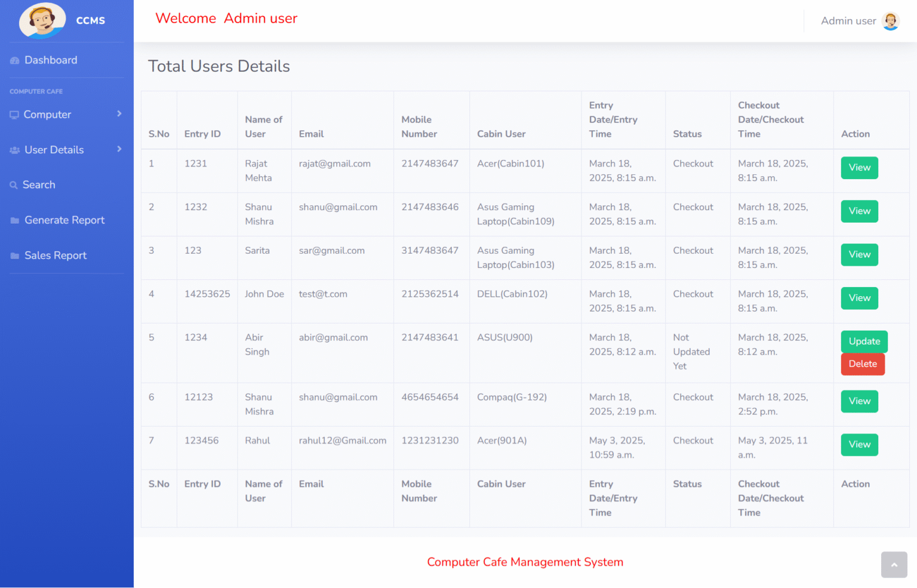The height and width of the screenshot is (588, 917).
Task: View Rahul's checkout record
Action: (x=859, y=444)
